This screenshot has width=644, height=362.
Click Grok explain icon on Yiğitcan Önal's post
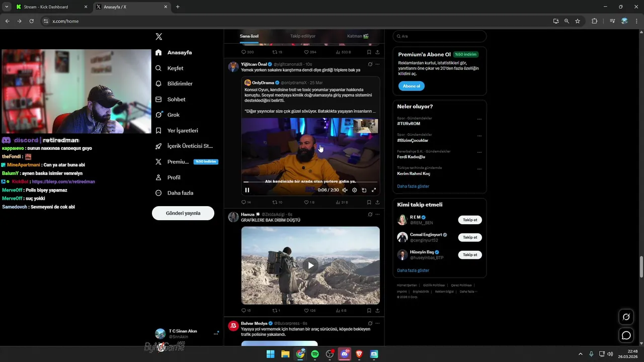[370, 64]
